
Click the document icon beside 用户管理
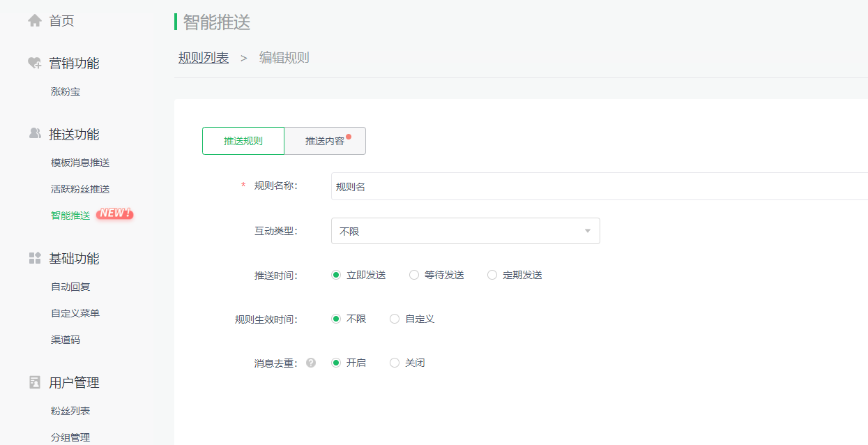pos(33,382)
